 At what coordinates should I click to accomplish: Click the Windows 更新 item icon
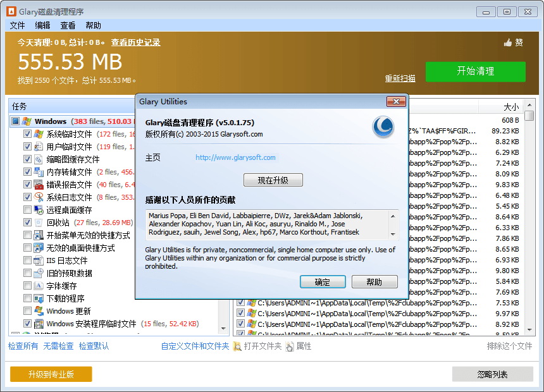coord(39,311)
